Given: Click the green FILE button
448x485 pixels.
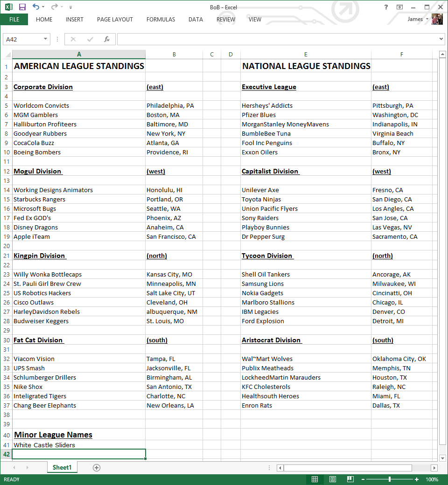Looking at the screenshot, I should click(14, 20).
